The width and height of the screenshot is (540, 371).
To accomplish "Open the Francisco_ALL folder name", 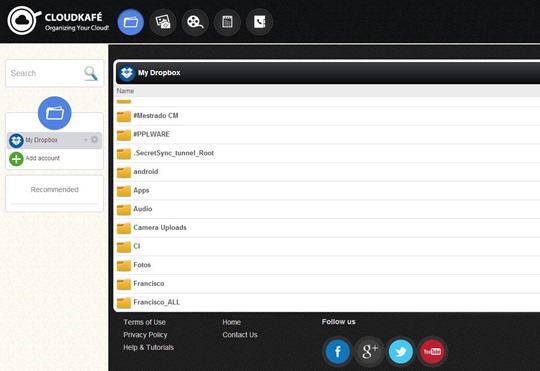I will 157,302.
